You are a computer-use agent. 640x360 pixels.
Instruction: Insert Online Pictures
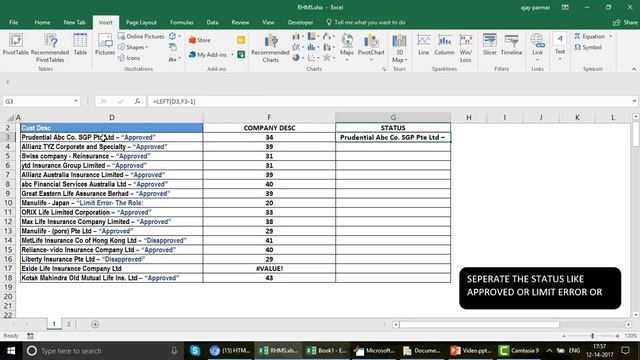tap(141, 36)
